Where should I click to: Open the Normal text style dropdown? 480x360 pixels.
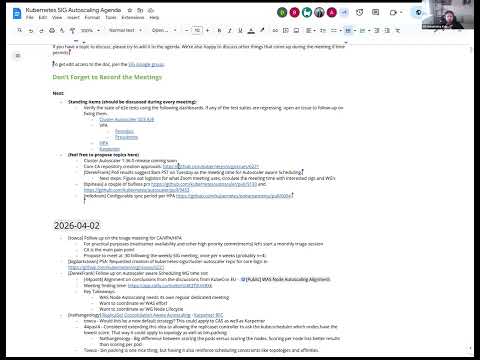125,30
